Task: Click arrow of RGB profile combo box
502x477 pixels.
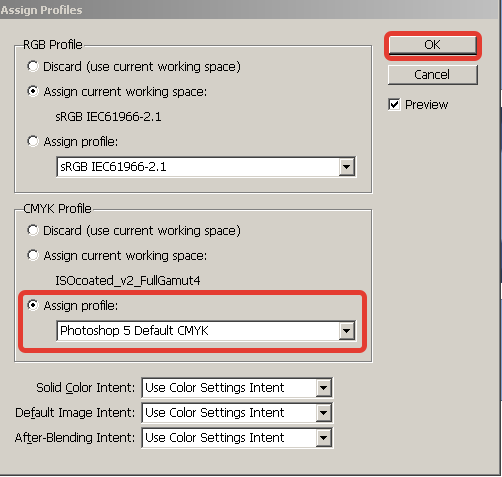Action: coord(347,167)
